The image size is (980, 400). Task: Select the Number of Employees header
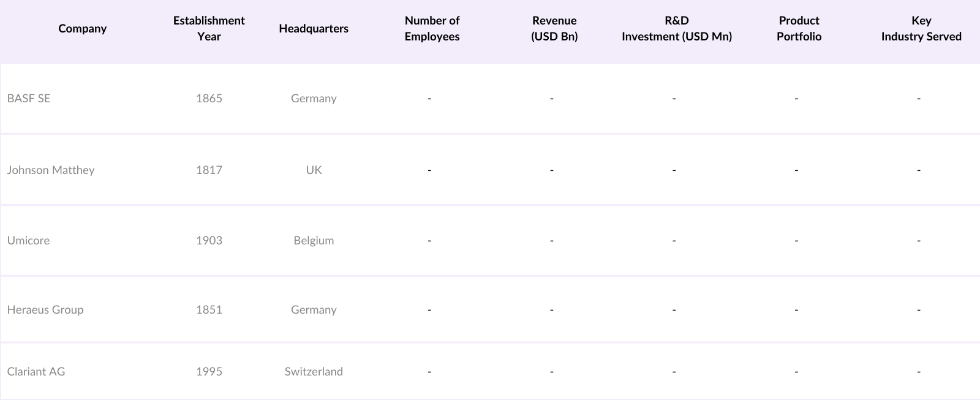click(432, 29)
